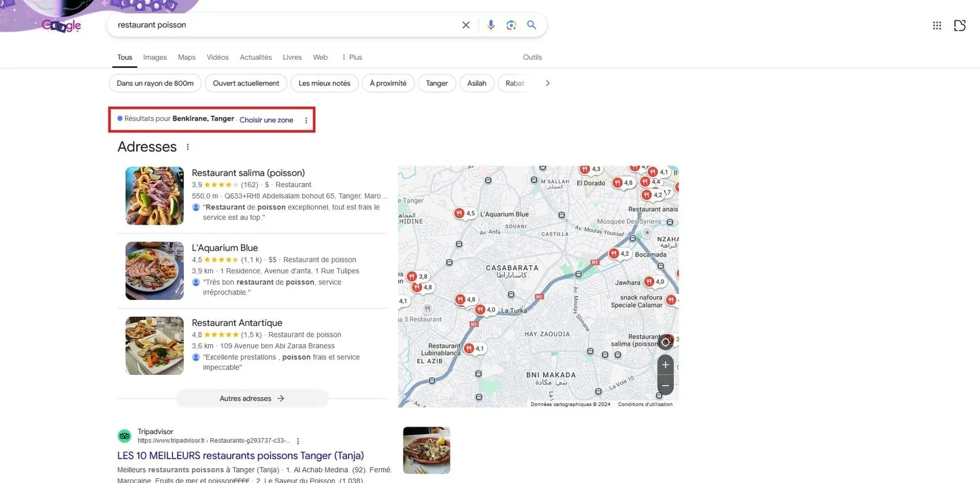
Task: Open three-dot menu next to Adresses heading
Action: tap(188, 147)
